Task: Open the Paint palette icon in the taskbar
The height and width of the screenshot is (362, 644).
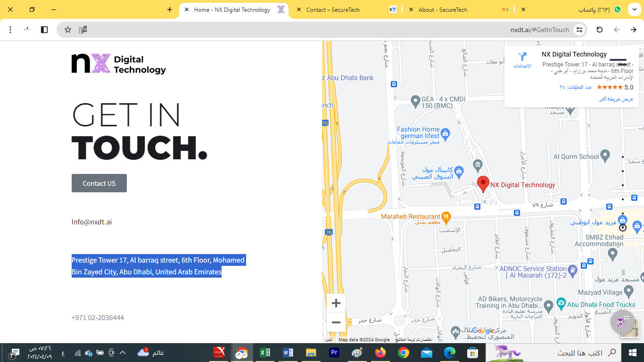Action: (x=357, y=353)
